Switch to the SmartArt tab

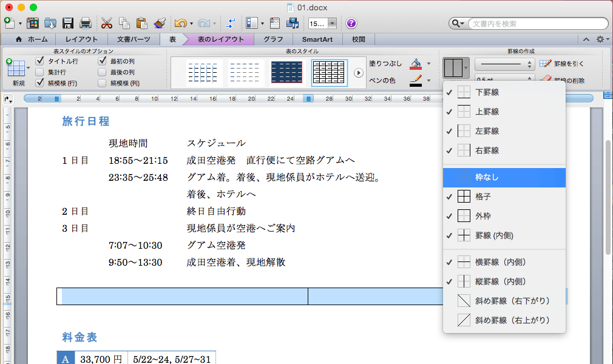[317, 39]
